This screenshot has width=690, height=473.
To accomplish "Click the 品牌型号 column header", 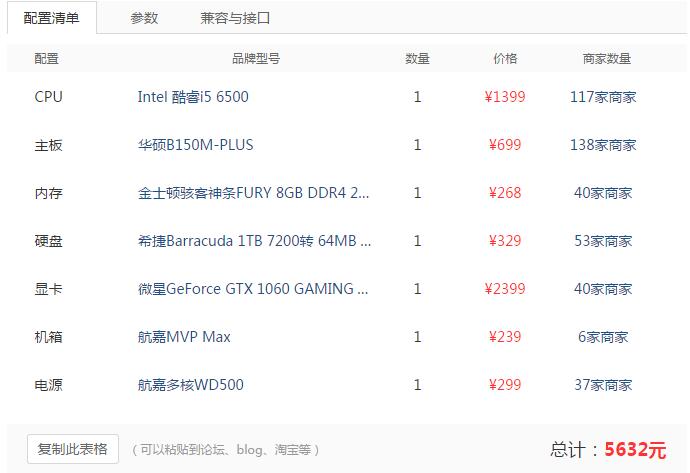I will pyautogui.click(x=256, y=59).
